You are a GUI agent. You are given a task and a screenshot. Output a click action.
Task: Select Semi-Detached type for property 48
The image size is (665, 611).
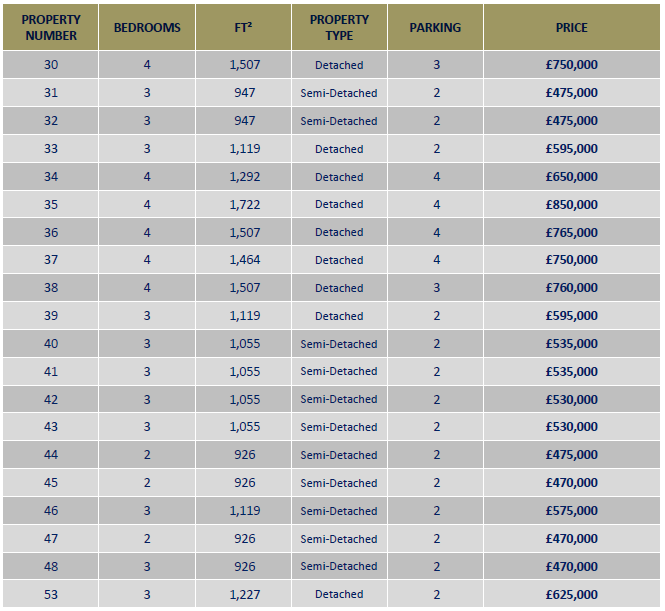point(339,567)
